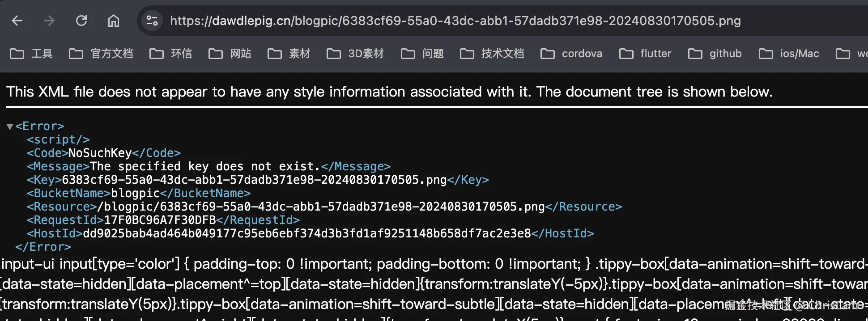Open the 3D素材 bookmark folder
The width and height of the screenshot is (868, 321).
point(355,54)
